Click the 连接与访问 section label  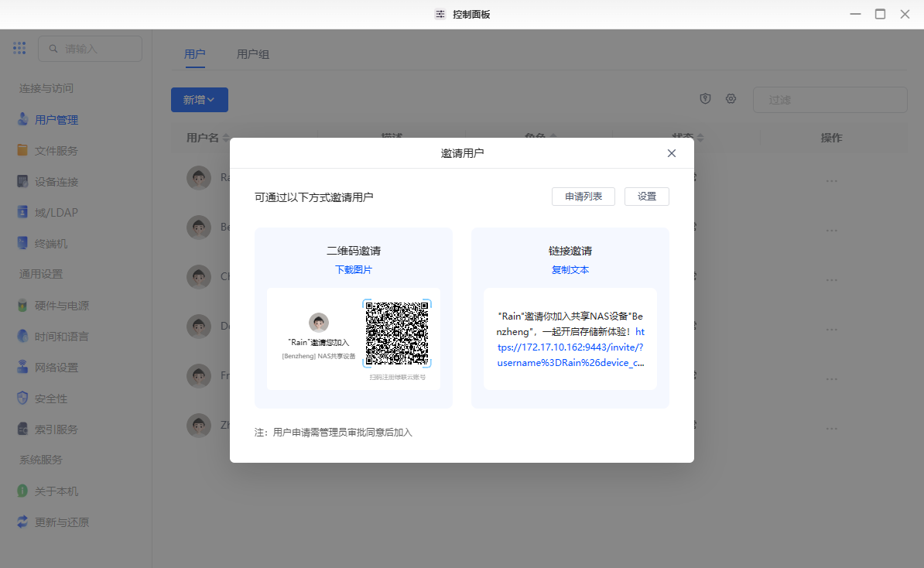[46, 88]
